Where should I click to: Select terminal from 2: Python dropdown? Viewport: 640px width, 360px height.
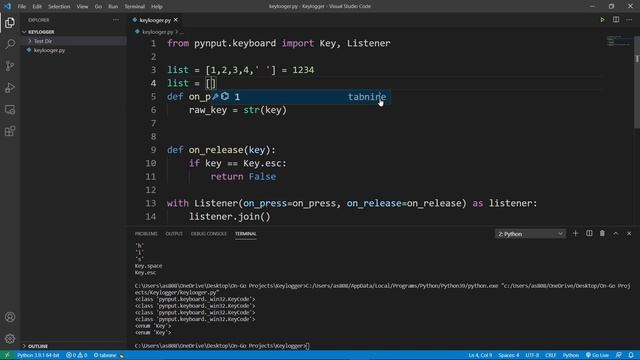point(530,234)
